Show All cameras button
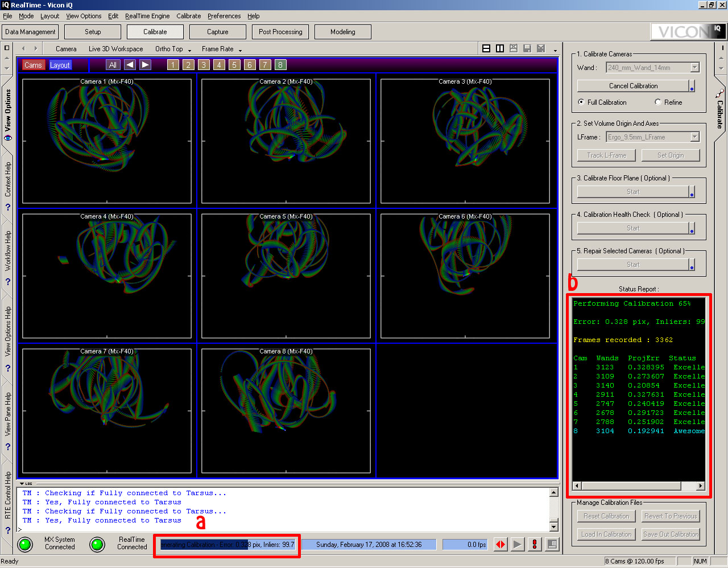 pos(113,65)
